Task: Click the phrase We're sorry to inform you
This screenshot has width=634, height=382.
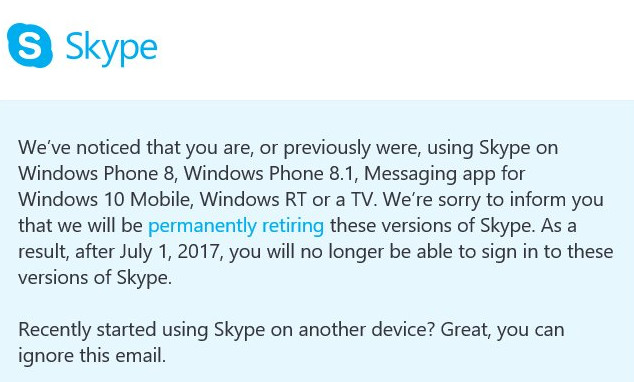Action: pyautogui.click(x=493, y=200)
